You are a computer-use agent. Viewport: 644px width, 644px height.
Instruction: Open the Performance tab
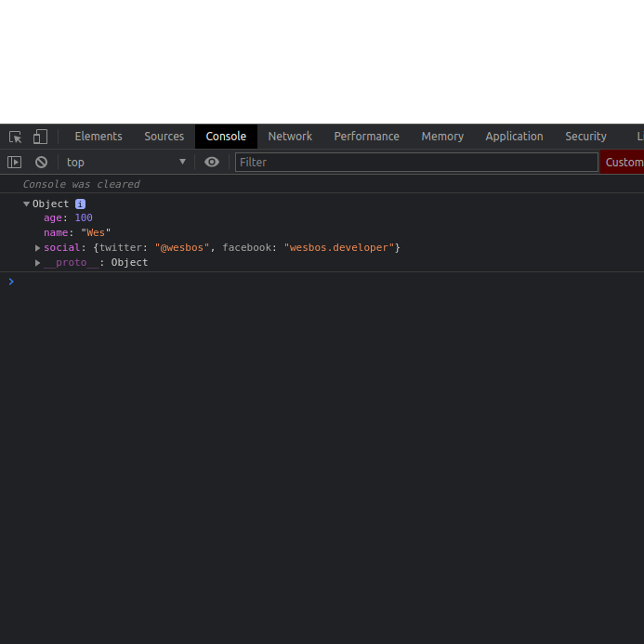(366, 137)
